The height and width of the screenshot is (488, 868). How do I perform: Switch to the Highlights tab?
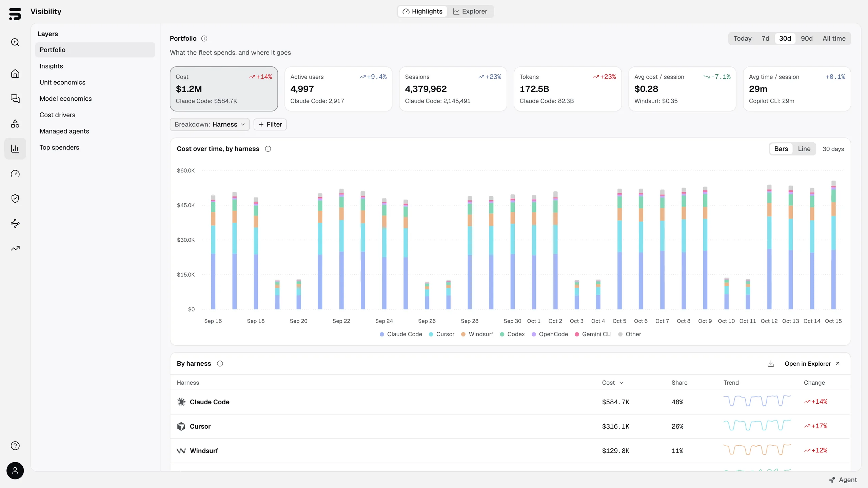click(422, 12)
